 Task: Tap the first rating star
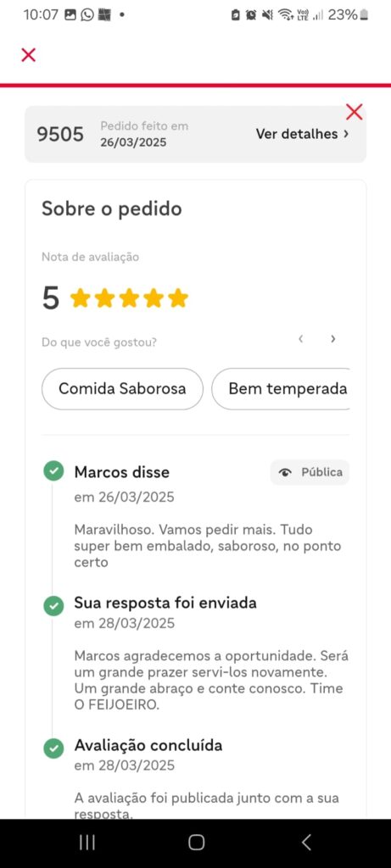point(80,298)
